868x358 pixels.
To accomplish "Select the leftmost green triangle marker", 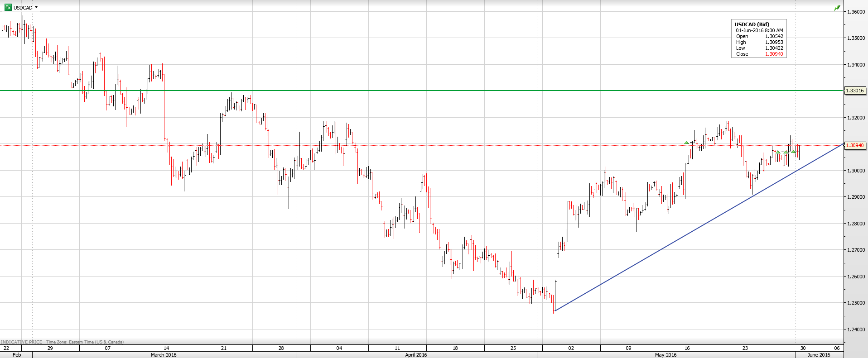I will pyautogui.click(x=686, y=143).
